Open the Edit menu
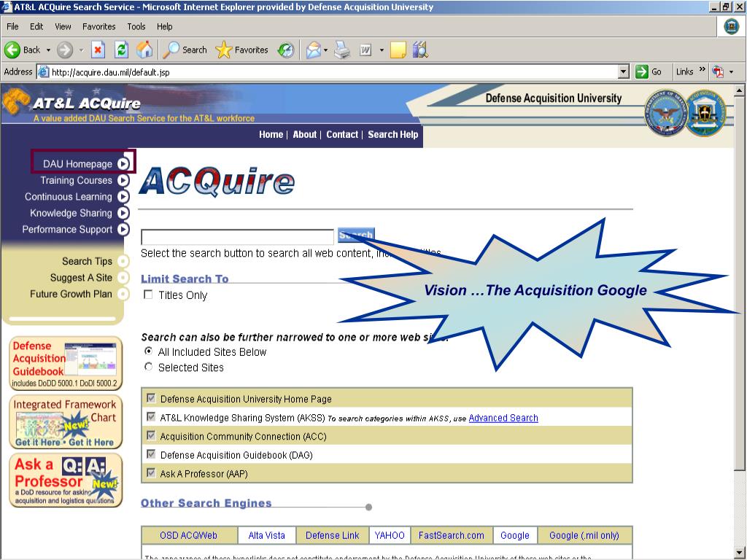The image size is (747, 560). [36, 27]
